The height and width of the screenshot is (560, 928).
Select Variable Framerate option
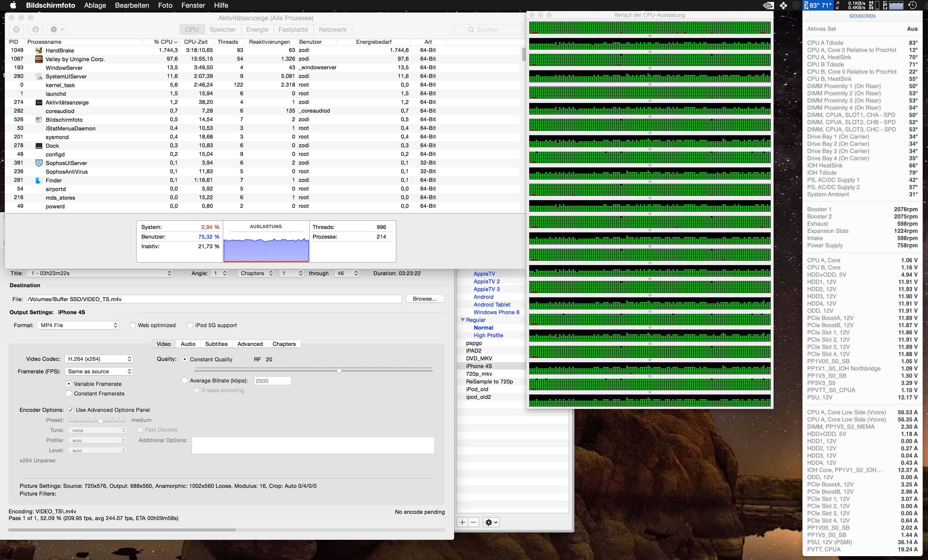69,383
